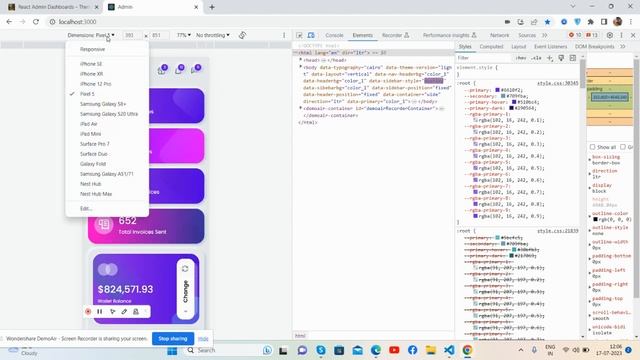640x360 pixels.
Task: Choose Samsung Galaxy S20 Ultra device
Action: coord(109,114)
